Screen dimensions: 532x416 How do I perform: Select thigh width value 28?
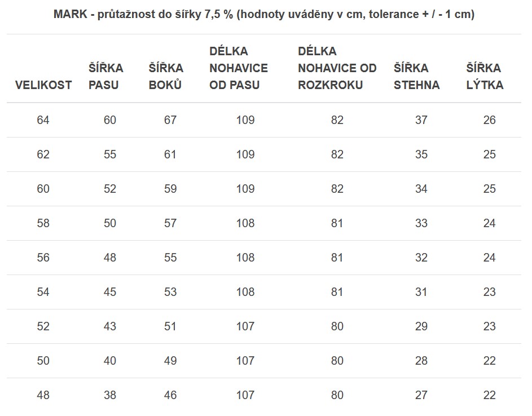(x=421, y=361)
